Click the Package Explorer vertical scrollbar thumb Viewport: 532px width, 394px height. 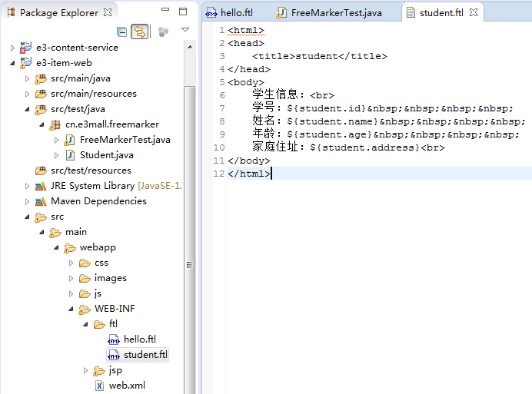click(190, 239)
